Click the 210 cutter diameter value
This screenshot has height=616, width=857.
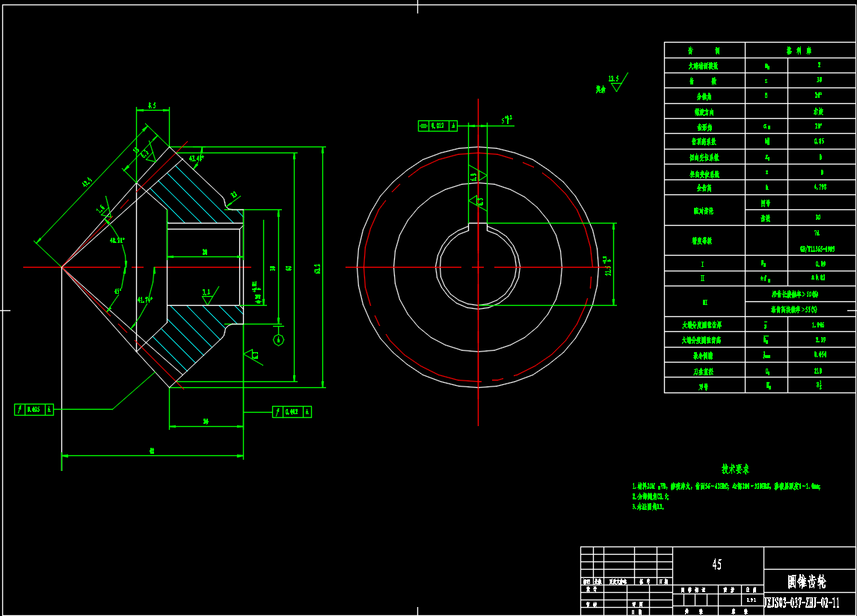pos(818,371)
